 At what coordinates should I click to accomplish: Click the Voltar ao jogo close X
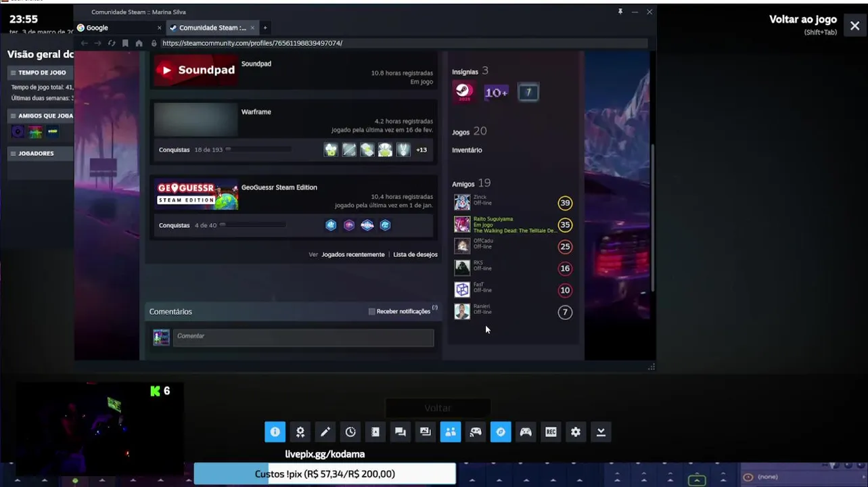[854, 26]
